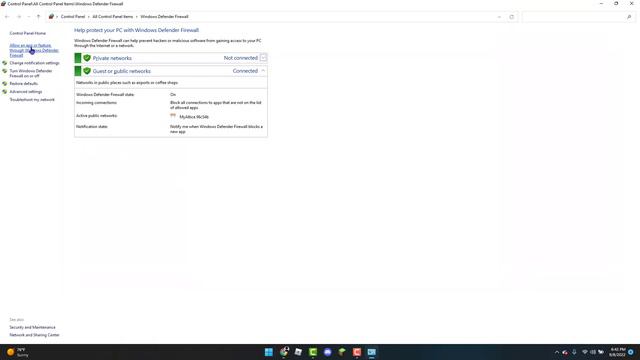
Task: Open the weather widget on taskbar
Action: [x=18, y=352]
